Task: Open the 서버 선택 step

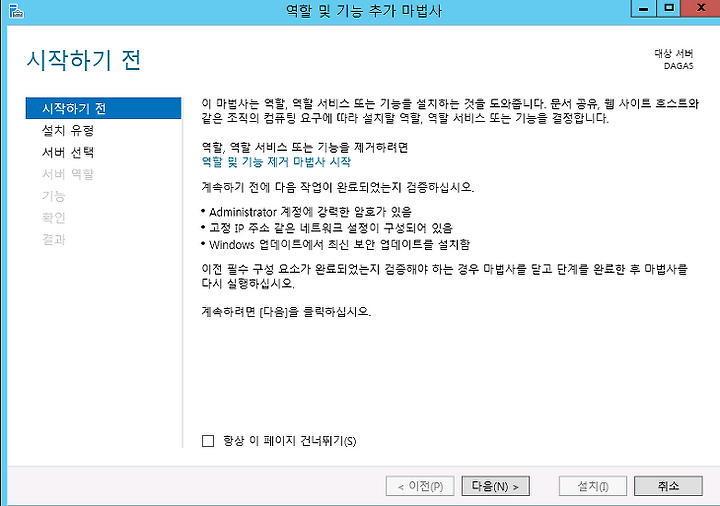Action: (x=68, y=152)
